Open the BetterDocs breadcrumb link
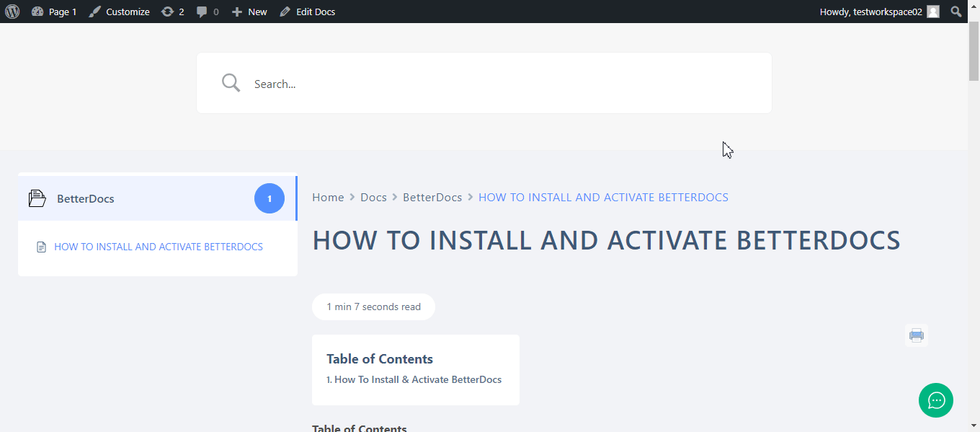 click(432, 197)
